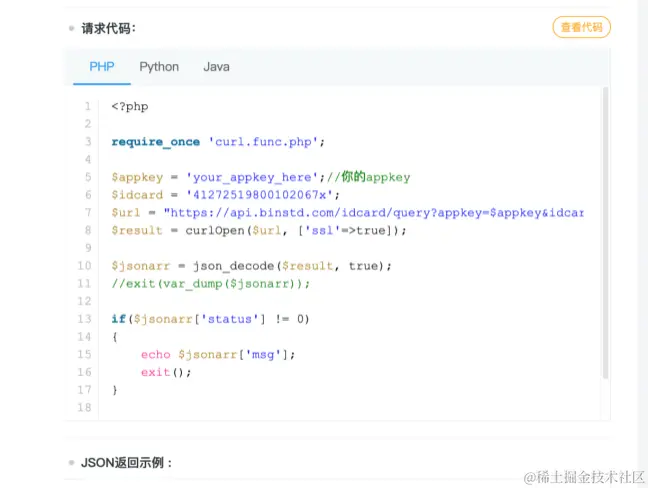Click the $url https://api.binstd.com line
The width and height of the screenshot is (650, 490).
coord(348,213)
